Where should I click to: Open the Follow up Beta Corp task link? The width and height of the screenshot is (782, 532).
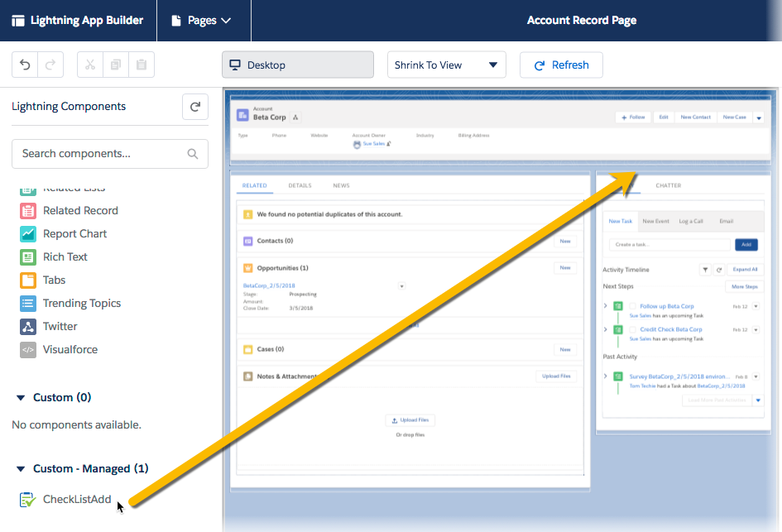[x=666, y=306]
